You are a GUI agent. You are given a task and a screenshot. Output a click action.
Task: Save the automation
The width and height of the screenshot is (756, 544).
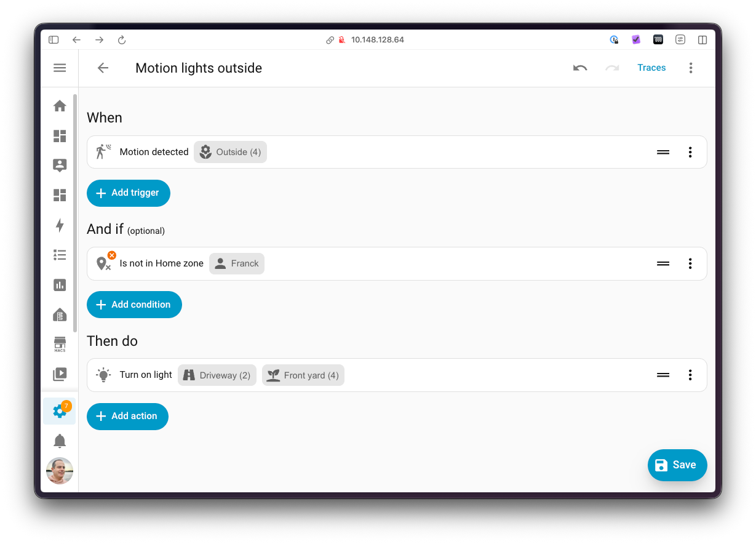click(x=677, y=465)
